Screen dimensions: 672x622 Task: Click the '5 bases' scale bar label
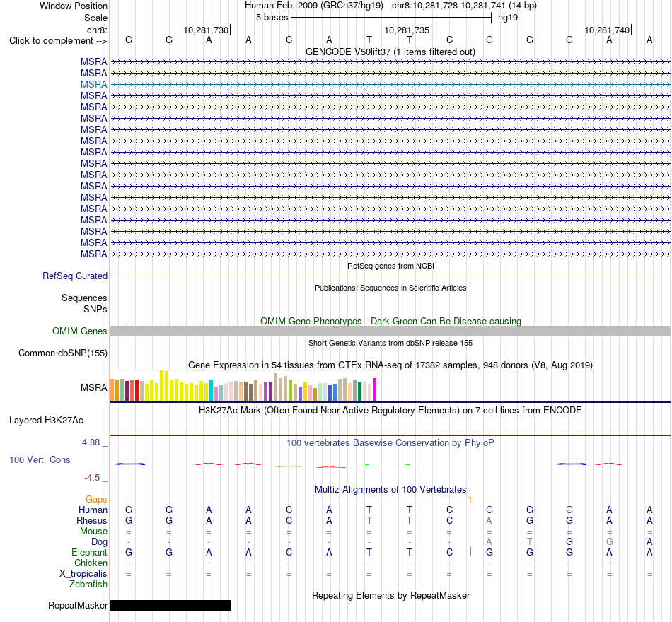272,18
